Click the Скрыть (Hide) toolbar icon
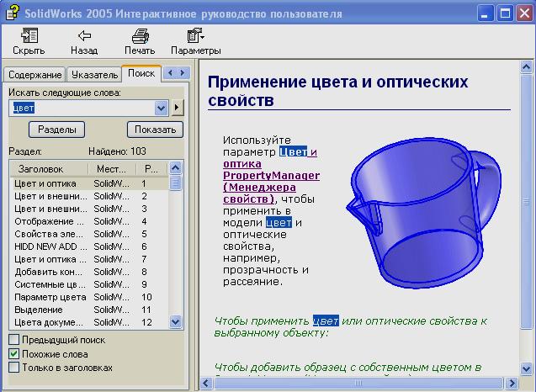 (29, 35)
